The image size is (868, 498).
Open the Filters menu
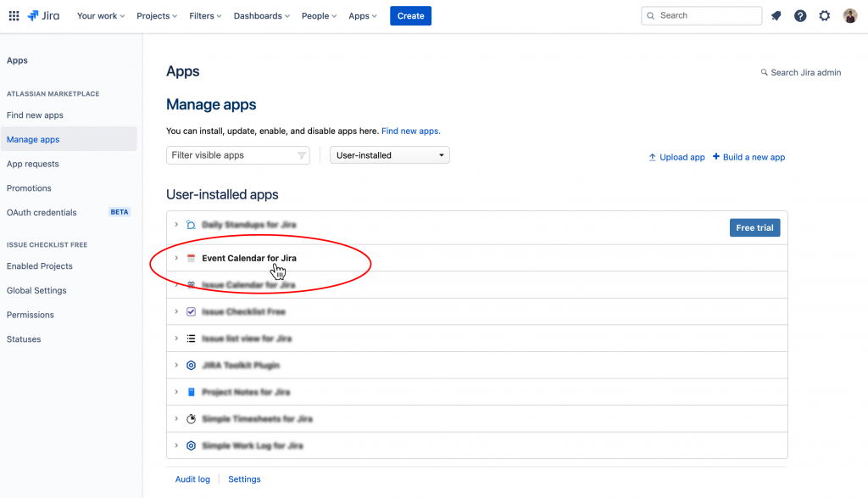tap(205, 15)
